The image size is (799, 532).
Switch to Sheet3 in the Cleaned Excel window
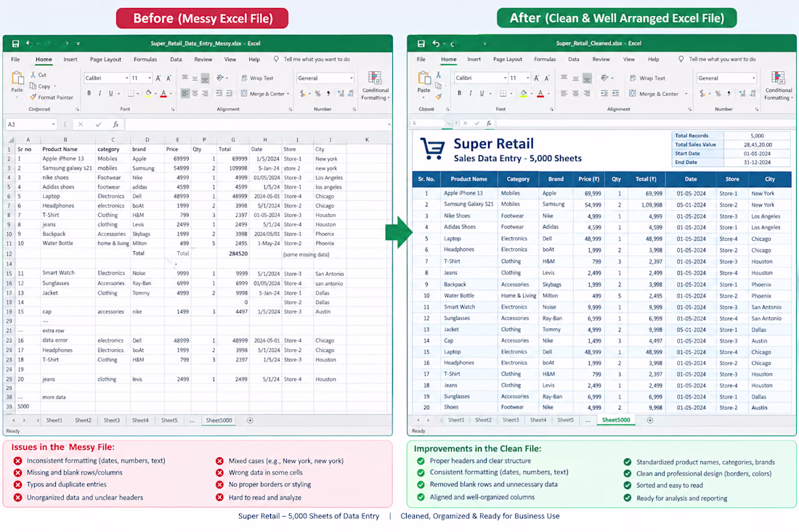click(511, 420)
